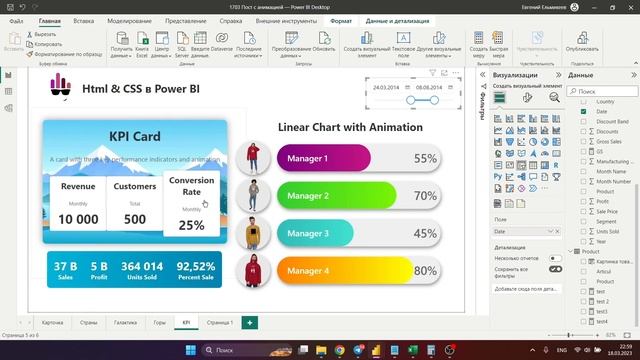Collapse the Визуализации pane with arrows
Image resolution: width=640 pixels, height=360 pixels.
point(558,75)
